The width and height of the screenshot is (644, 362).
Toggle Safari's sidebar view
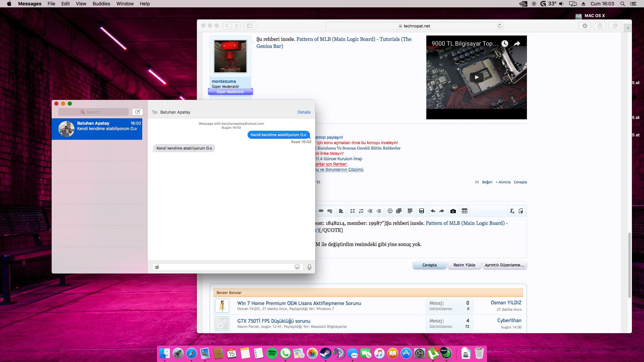click(x=249, y=26)
